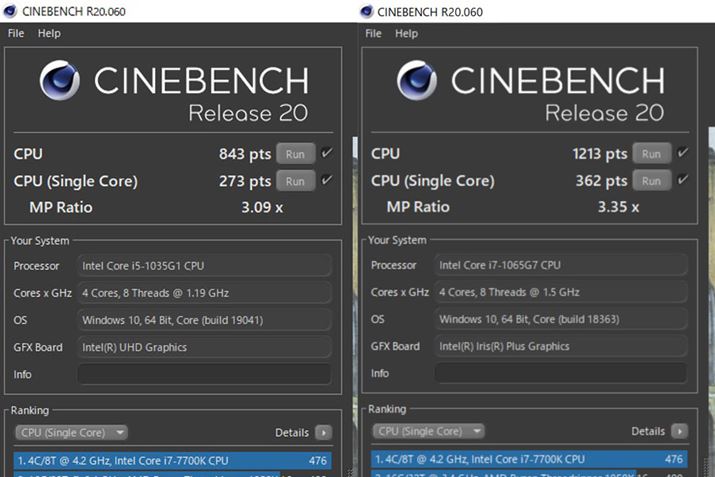Image resolution: width=715 pixels, height=477 pixels.
Task: Click Intel Core i5-1035G1 CPU processor field
Action: click(x=204, y=266)
